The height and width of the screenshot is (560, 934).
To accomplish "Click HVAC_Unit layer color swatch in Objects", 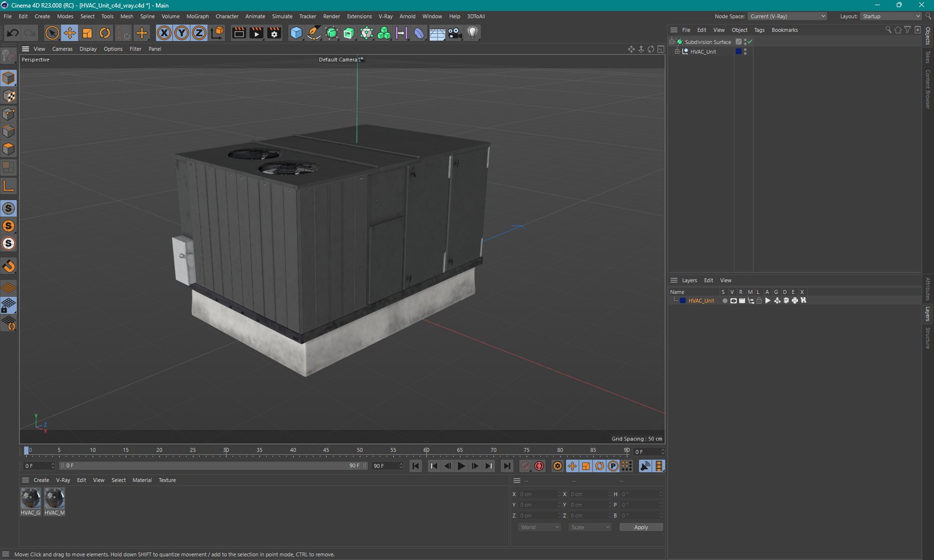I will [x=738, y=52].
